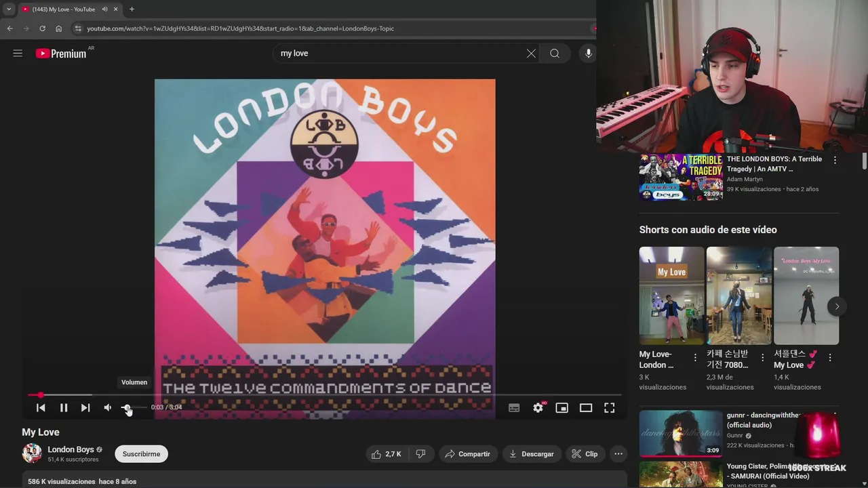Image resolution: width=868 pixels, height=488 pixels.
Task: Go back with browser back arrow
Action: [9, 28]
